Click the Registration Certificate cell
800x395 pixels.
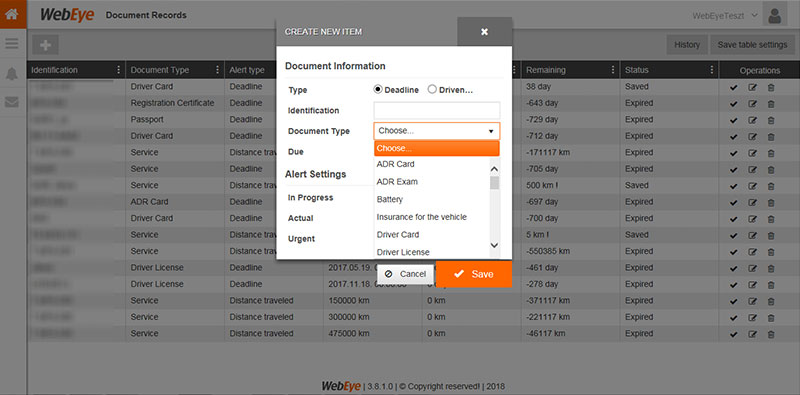172,103
